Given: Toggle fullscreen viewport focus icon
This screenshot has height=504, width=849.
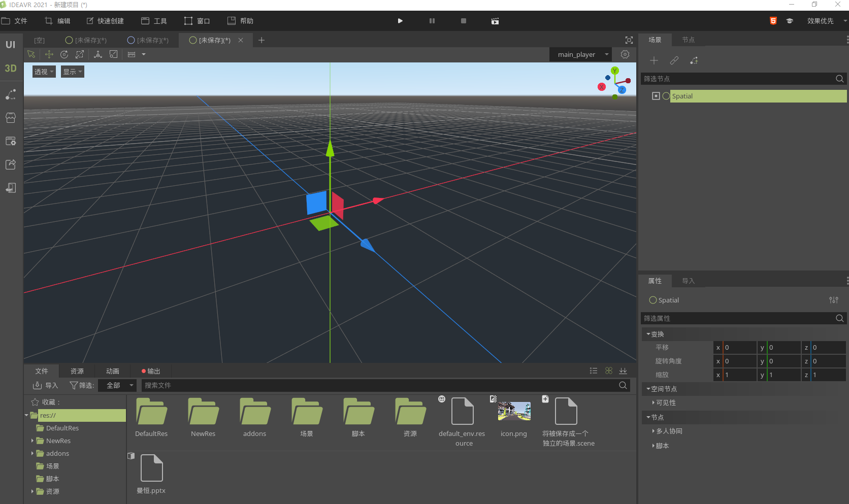Looking at the screenshot, I should 629,40.
